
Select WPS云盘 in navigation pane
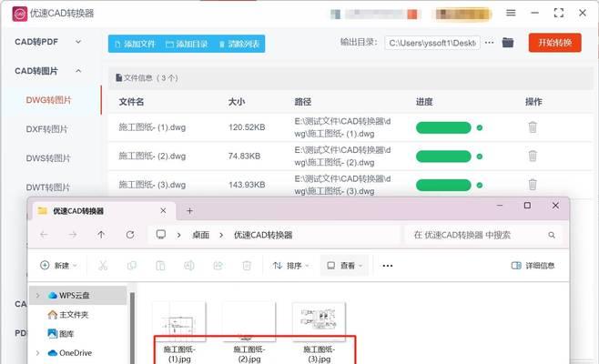(x=78, y=295)
